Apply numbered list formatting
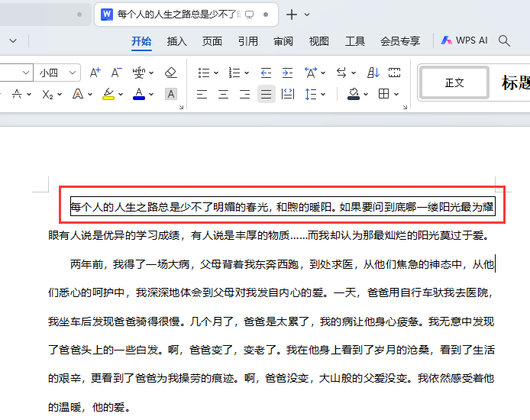Screen dimensions: 530x420 pos(234,73)
